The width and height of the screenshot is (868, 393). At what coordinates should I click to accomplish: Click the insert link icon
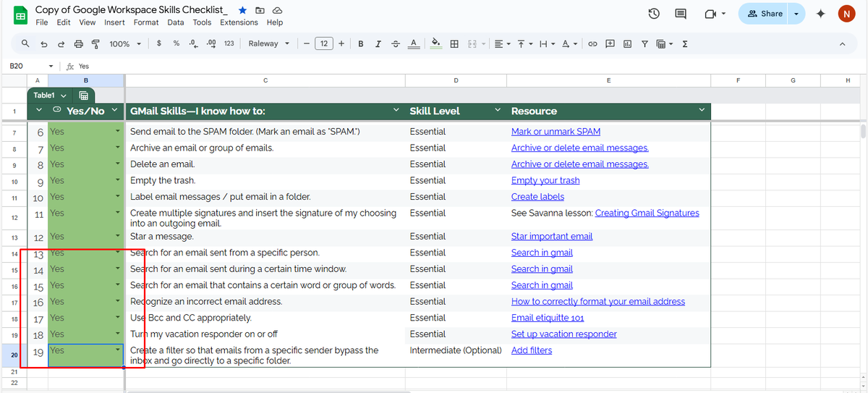point(592,43)
